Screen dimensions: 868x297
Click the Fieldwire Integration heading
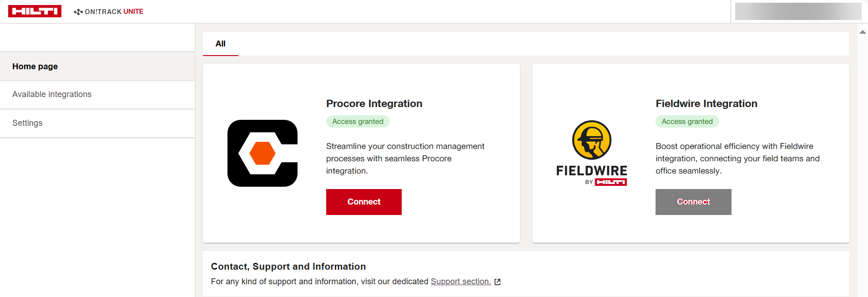click(x=707, y=103)
